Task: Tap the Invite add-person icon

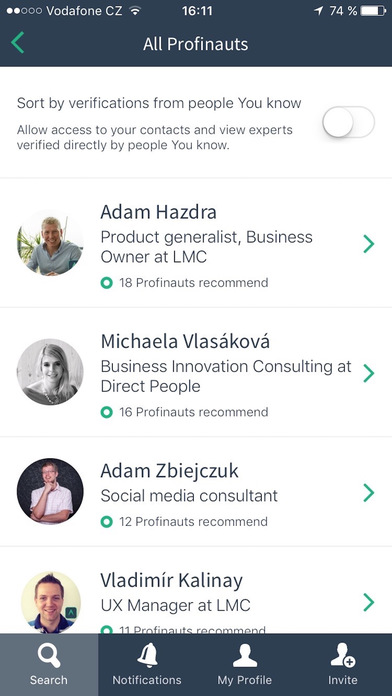Action: coord(343,656)
